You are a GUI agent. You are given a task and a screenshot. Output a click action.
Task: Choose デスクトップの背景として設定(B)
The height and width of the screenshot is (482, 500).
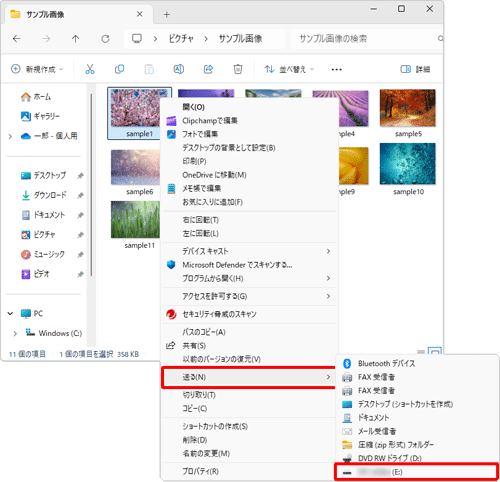tap(249, 148)
